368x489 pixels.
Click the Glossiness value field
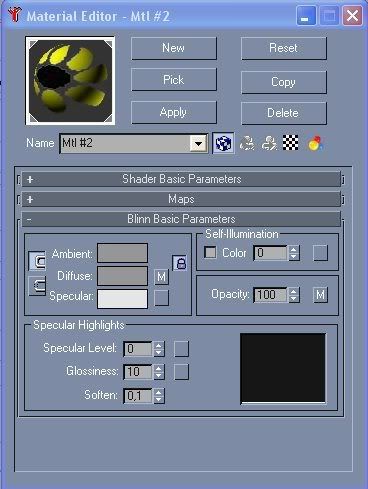coord(138,372)
